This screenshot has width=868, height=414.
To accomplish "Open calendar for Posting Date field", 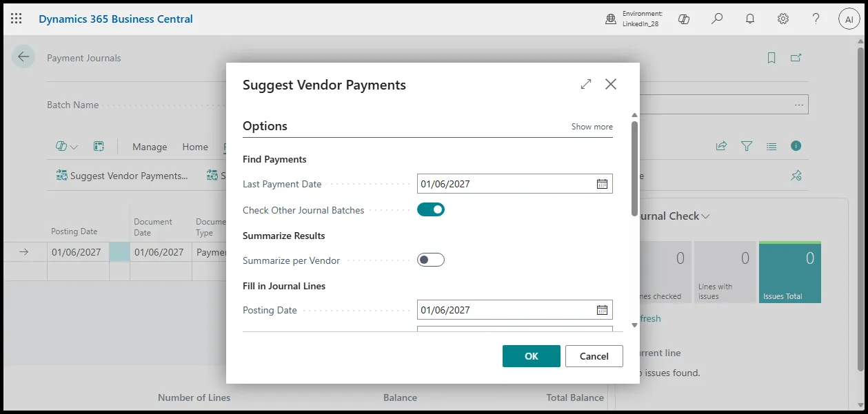I will [602, 310].
